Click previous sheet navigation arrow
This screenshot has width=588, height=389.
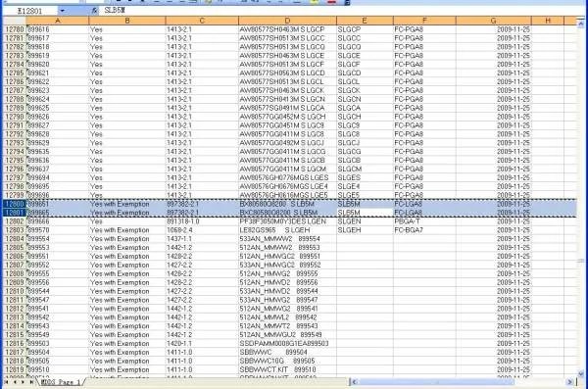[15, 382]
